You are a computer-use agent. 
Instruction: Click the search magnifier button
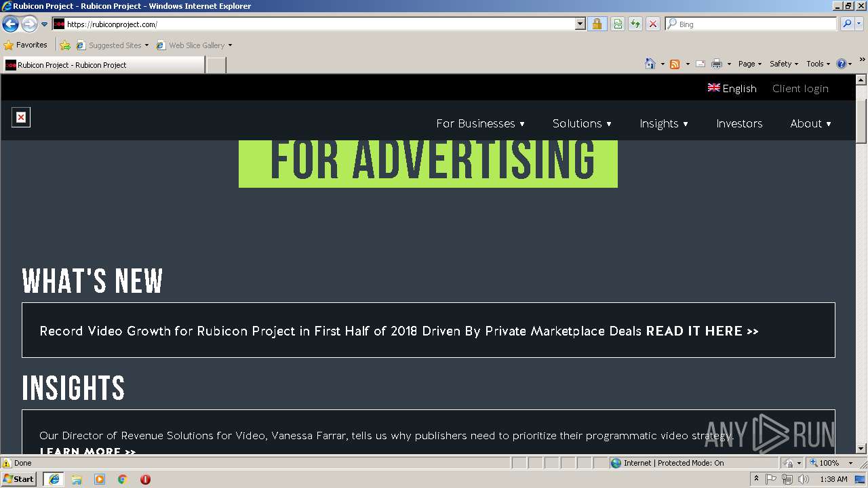pos(847,24)
